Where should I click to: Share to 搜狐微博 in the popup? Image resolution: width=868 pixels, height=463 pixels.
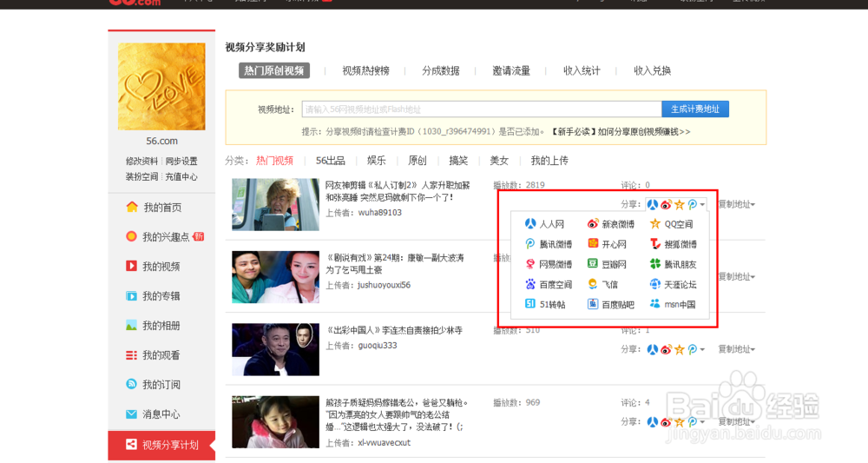pyautogui.click(x=674, y=244)
